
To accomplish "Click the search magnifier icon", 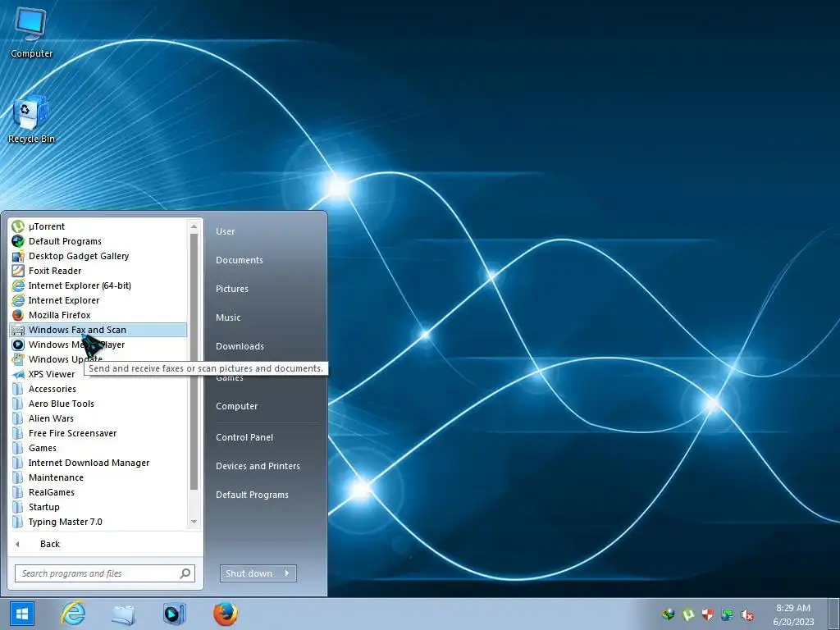I will click(185, 573).
